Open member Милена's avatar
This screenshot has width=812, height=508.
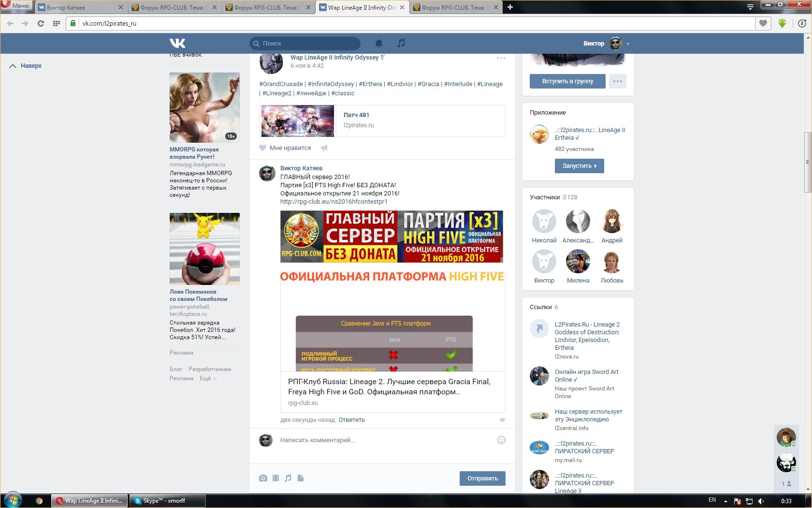[x=578, y=262]
